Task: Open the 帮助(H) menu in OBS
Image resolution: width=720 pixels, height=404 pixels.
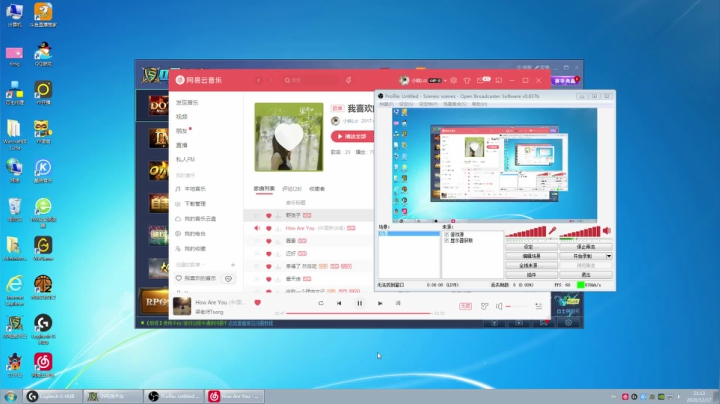Action: tap(479, 104)
